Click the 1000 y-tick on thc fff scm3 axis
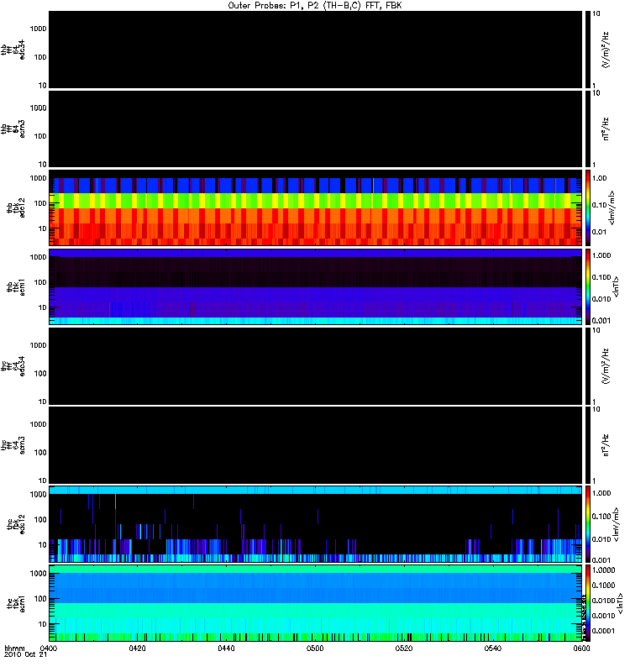 click(38, 424)
